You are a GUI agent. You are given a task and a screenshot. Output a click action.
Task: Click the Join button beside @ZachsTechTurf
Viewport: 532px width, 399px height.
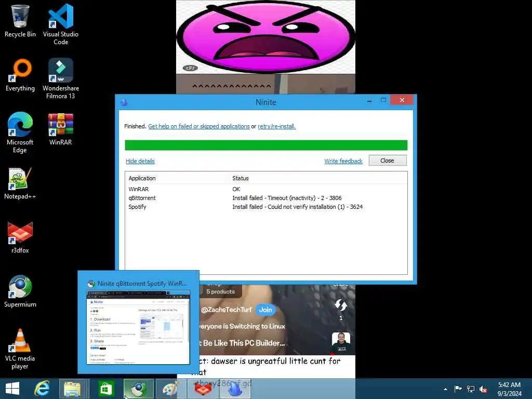click(x=265, y=310)
